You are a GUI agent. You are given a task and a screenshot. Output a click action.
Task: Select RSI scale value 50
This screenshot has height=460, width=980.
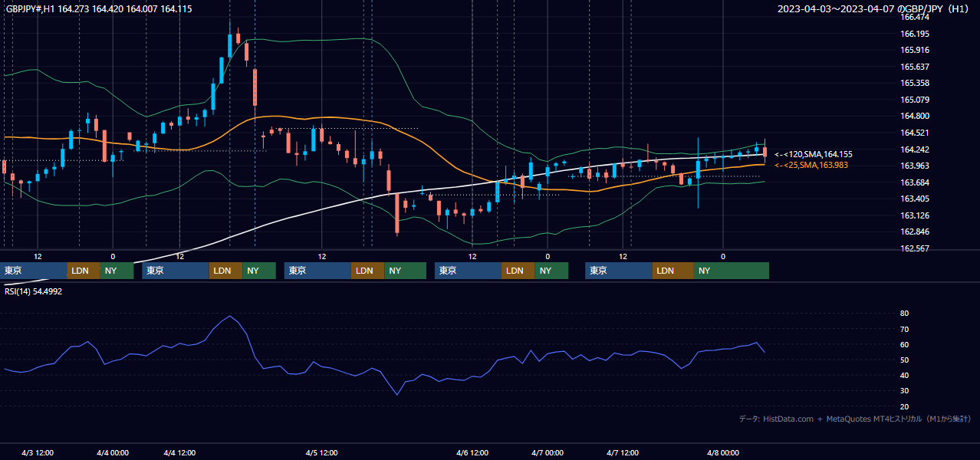click(x=904, y=360)
